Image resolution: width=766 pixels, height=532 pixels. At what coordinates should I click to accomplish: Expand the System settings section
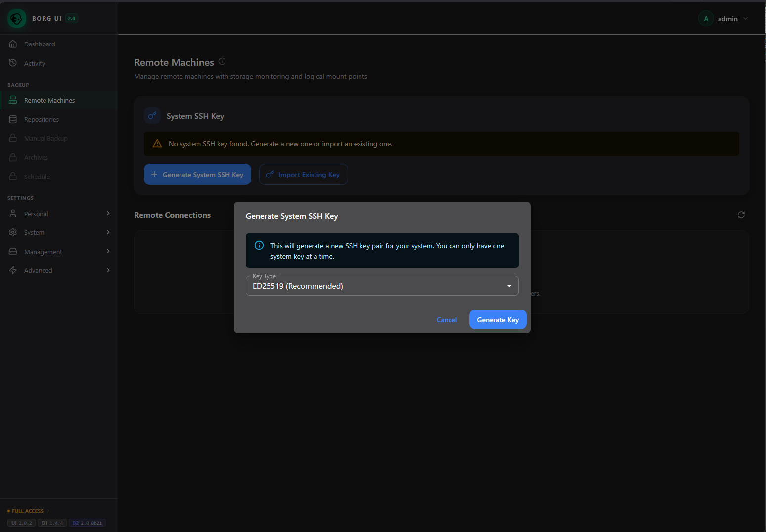[59, 232]
